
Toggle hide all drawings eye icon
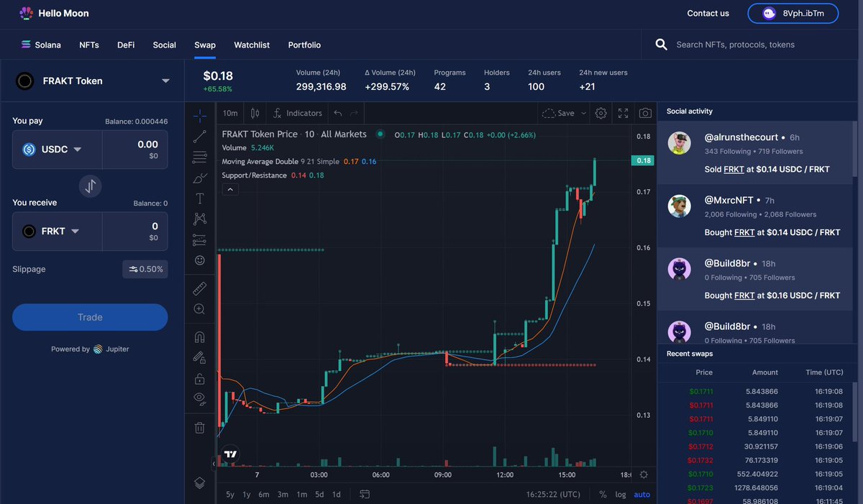point(200,398)
